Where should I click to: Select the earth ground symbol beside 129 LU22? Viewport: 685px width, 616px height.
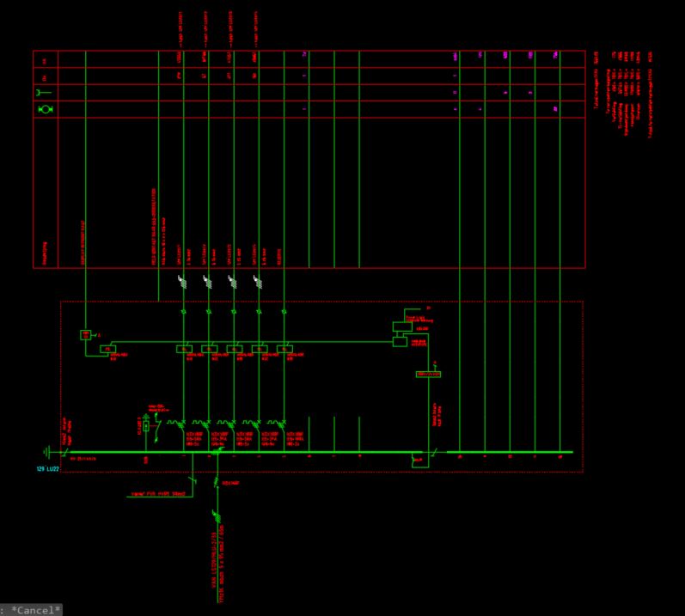(x=46, y=452)
